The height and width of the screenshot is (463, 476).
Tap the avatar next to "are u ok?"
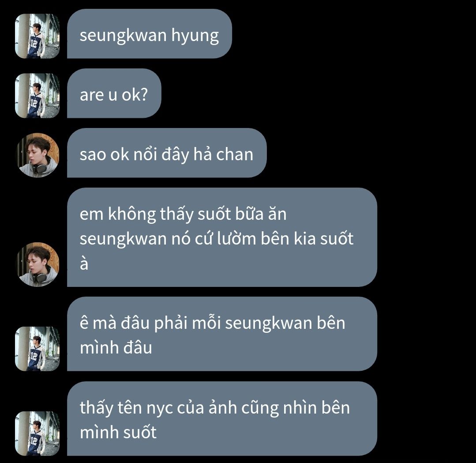[37, 95]
